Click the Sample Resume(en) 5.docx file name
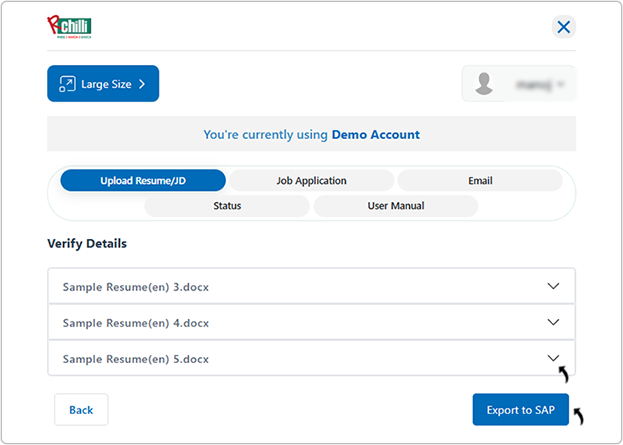The width and height of the screenshot is (623, 445). (x=135, y=358)
